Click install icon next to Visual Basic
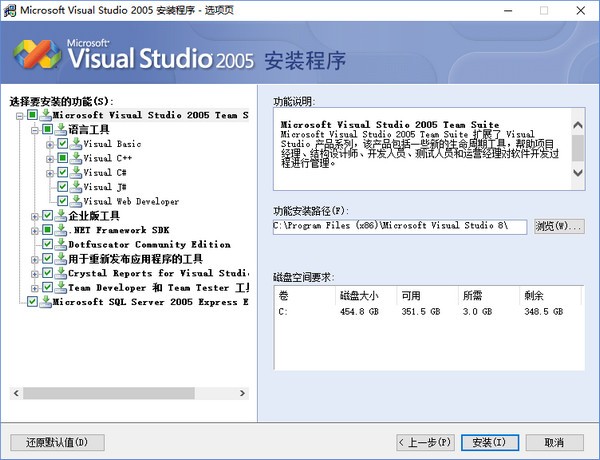The image size is (600, 460). tap(76, 144)
